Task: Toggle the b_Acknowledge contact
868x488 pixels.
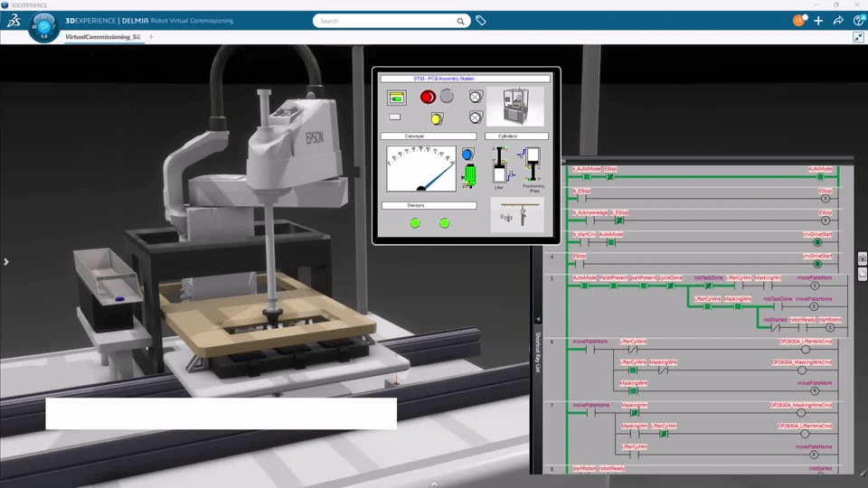Action: 590,221
